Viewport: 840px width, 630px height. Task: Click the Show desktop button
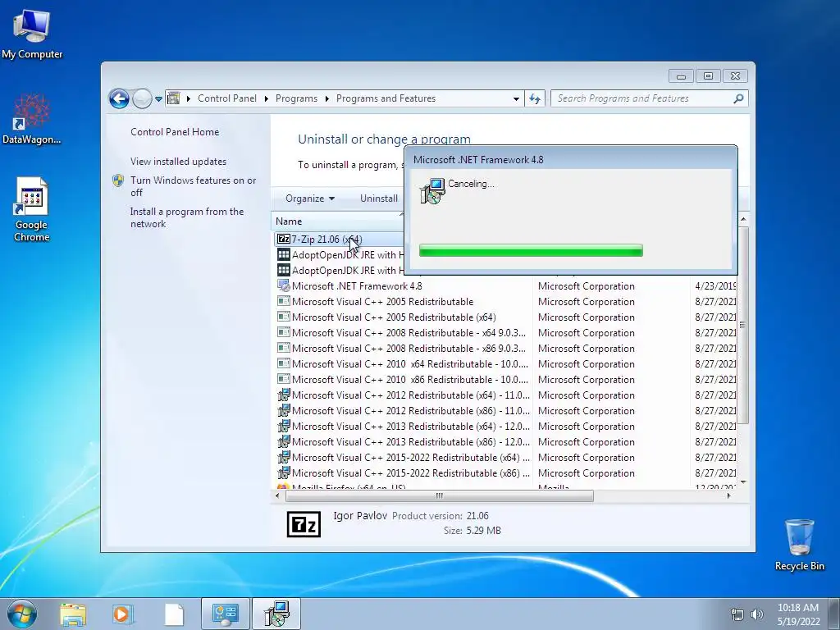[x=834, y=614]
